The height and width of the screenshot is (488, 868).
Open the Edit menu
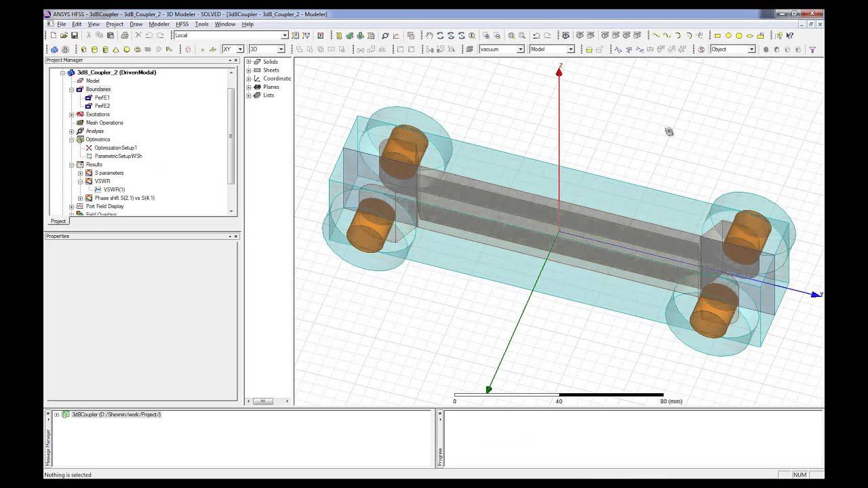click(77, 24)
